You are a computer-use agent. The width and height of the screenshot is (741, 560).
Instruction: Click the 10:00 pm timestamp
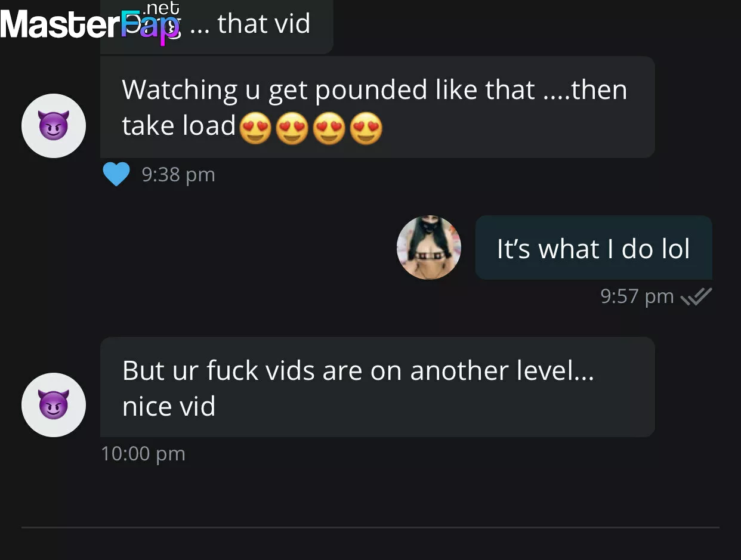[x=143, y=454]
